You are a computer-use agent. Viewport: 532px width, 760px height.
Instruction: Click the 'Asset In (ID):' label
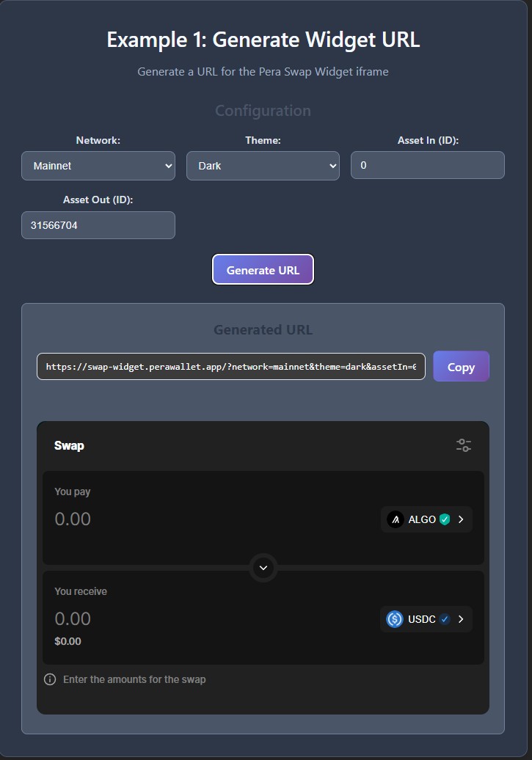point(428,140)
